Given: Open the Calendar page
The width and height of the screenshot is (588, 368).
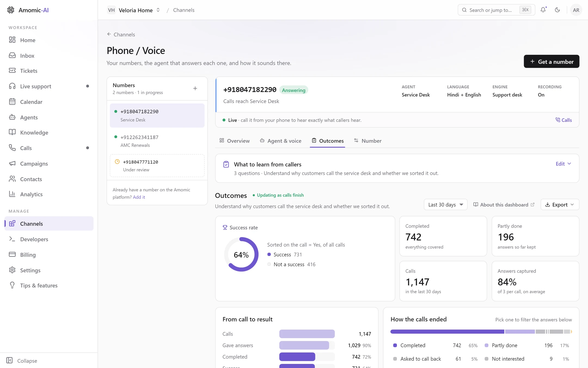Looking at the screenshot, I should pos(49,102).
